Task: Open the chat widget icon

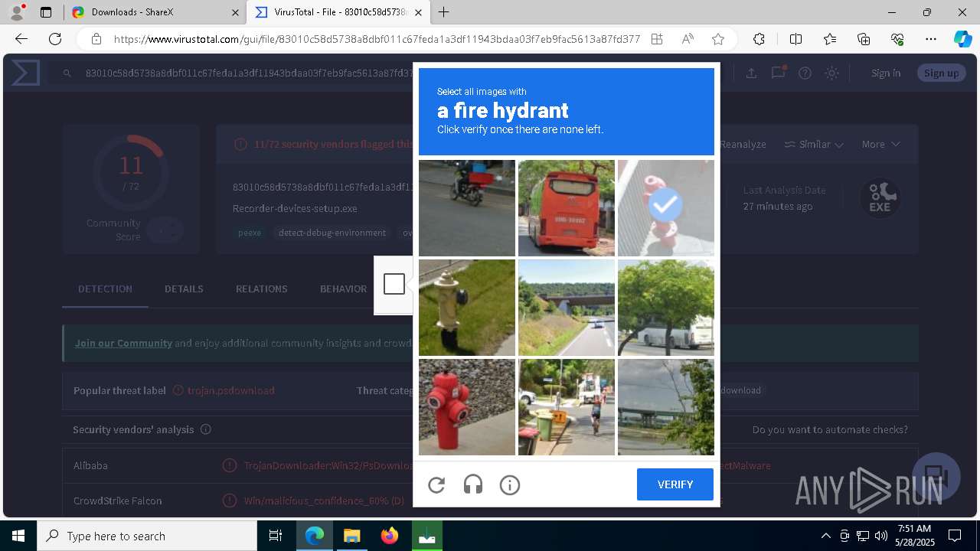Action: (936, 476)
